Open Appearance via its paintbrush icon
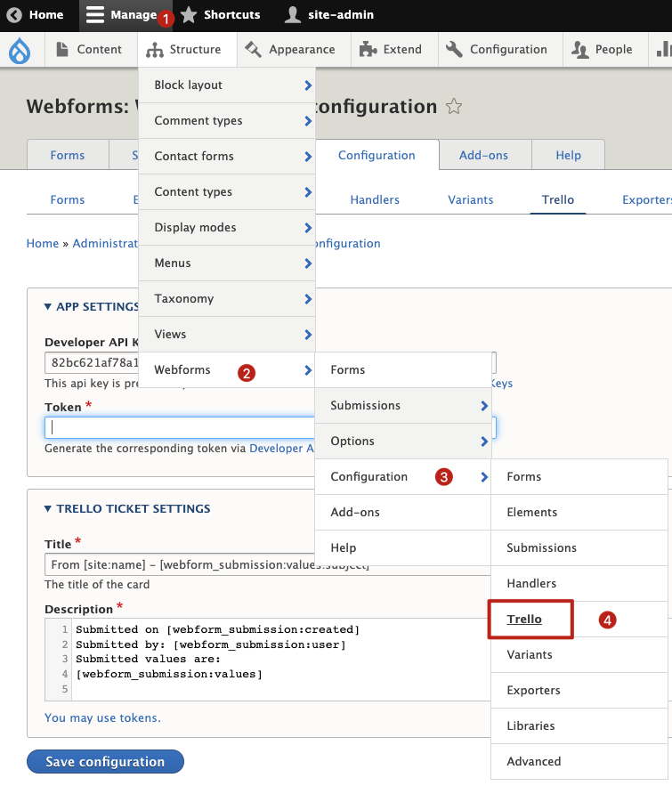This screenshot has height=786, width=672. [253, 49]
